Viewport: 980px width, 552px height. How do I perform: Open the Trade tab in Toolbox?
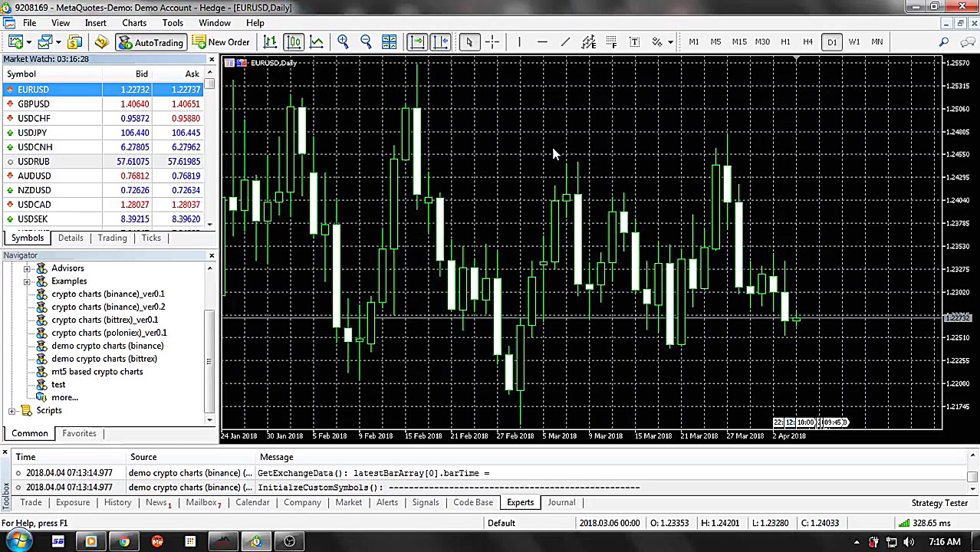pyautogui.click(x=31, y=502)
